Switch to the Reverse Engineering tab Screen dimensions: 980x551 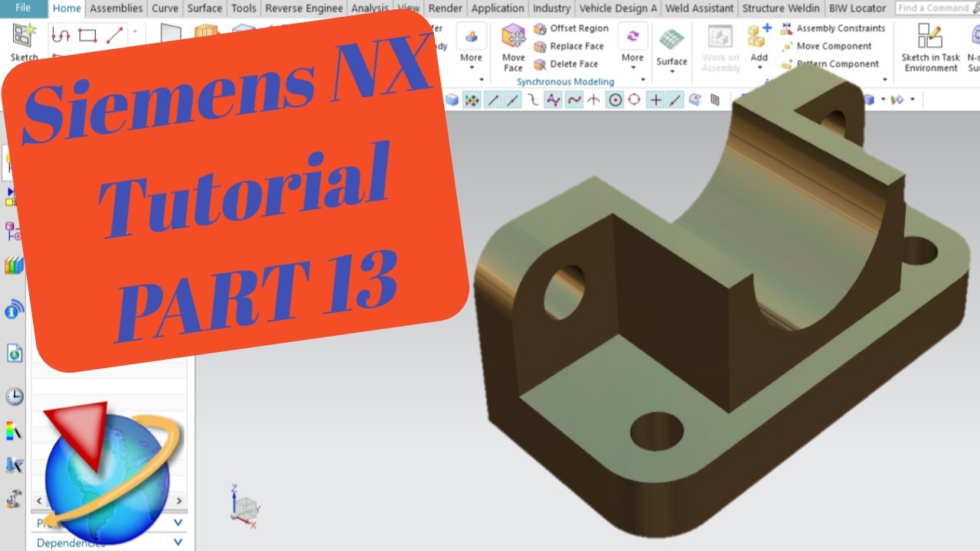pyautogui.click(x=304, y=8)
